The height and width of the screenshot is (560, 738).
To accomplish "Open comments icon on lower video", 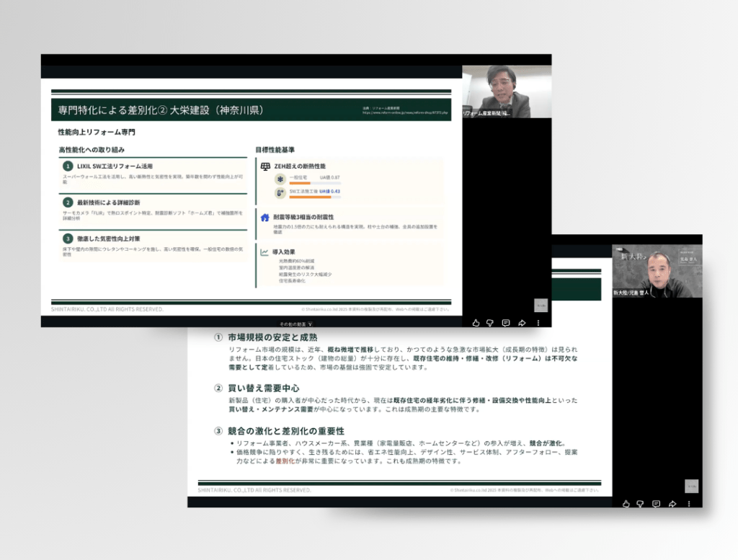I will point(656,503).
